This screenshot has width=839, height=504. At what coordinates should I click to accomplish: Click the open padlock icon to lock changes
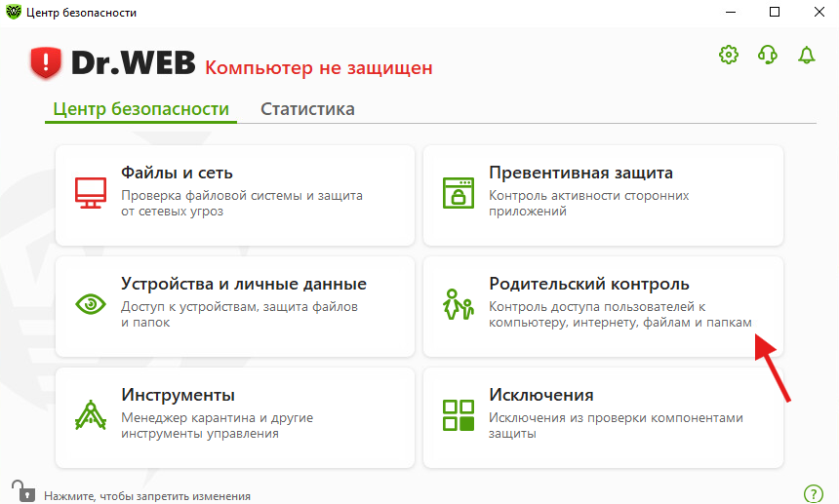click(x=23, y=490)
